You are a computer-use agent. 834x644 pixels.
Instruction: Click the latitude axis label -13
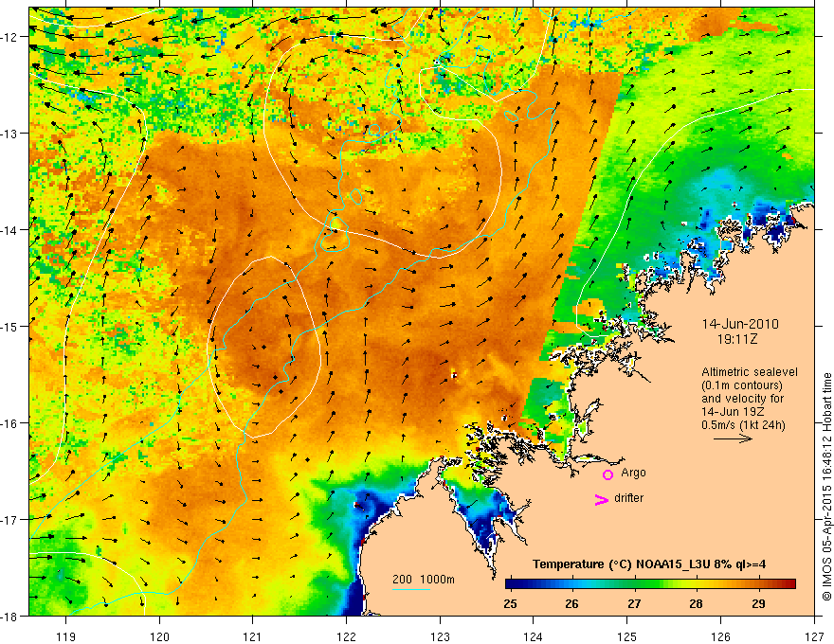click(9, 134)
